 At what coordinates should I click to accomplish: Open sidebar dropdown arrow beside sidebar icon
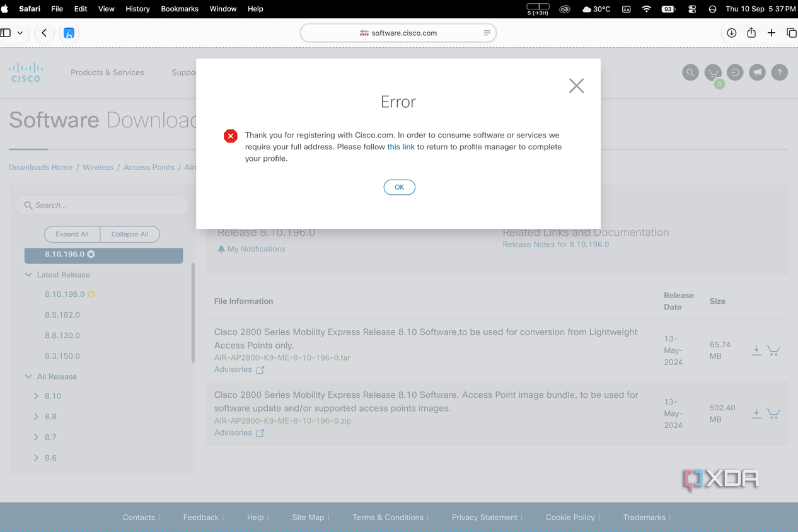(x=20, y=33)
